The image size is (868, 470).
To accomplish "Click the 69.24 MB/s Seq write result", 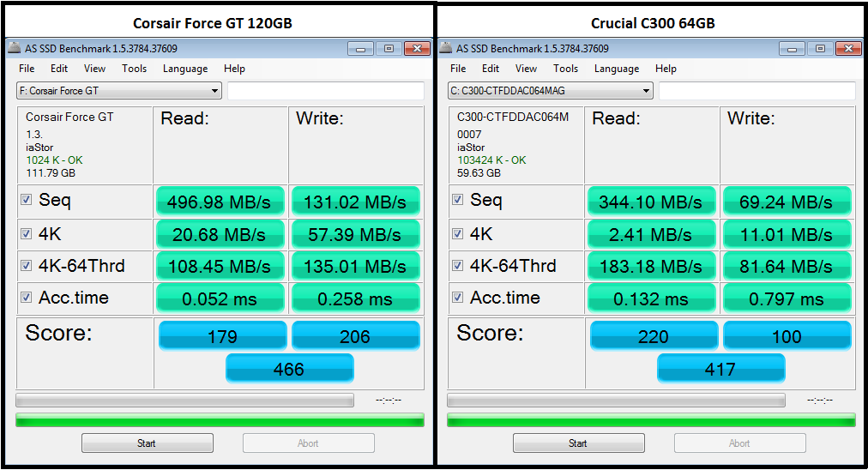I will [x=787, y=202].
